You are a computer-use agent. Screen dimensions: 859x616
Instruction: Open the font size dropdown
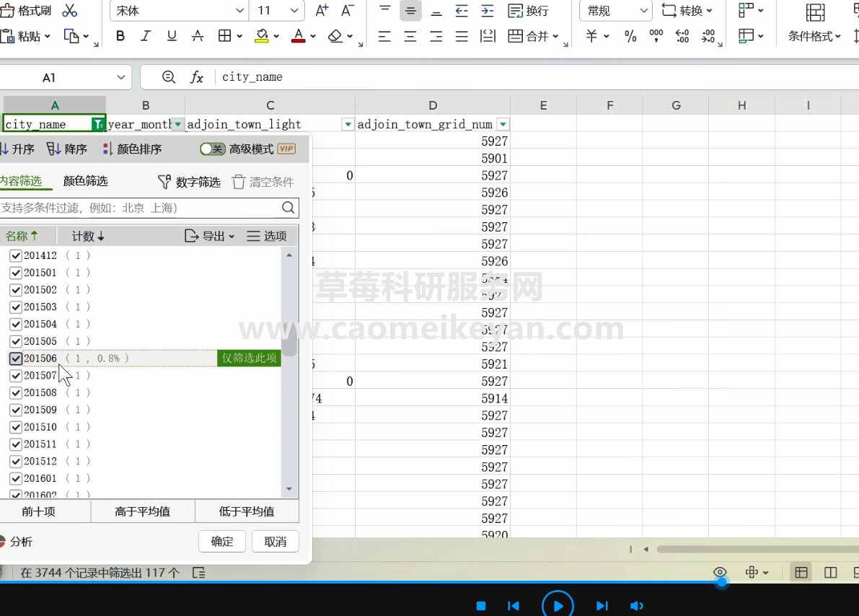(294, 10)
